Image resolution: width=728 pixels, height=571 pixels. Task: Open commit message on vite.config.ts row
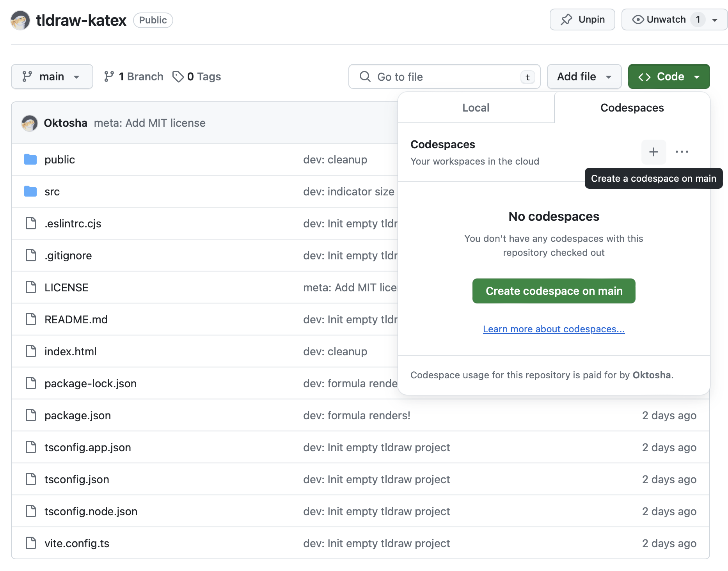pyautogui.click(x=376, y=544)
